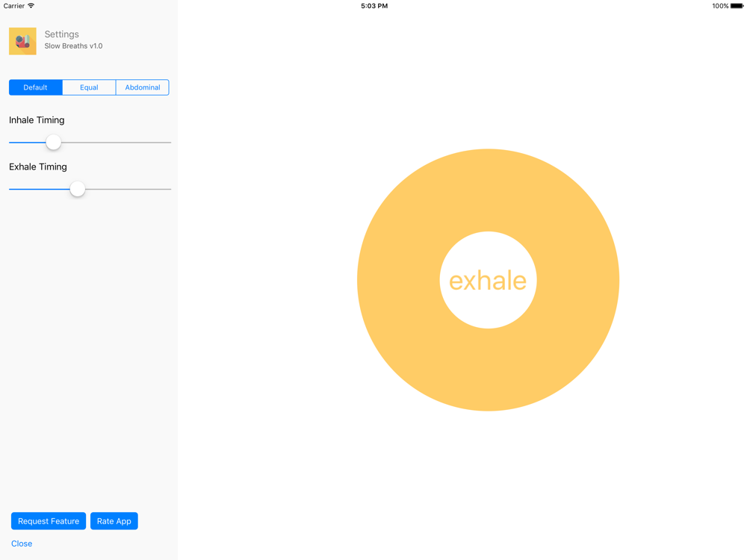Tap the exhale circle center

click(488, 280)
